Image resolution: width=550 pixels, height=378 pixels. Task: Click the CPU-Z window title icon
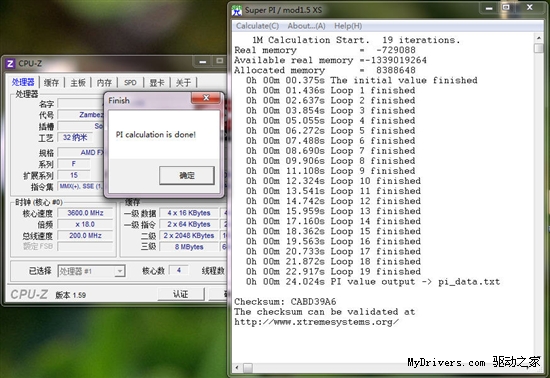point(10,63)
